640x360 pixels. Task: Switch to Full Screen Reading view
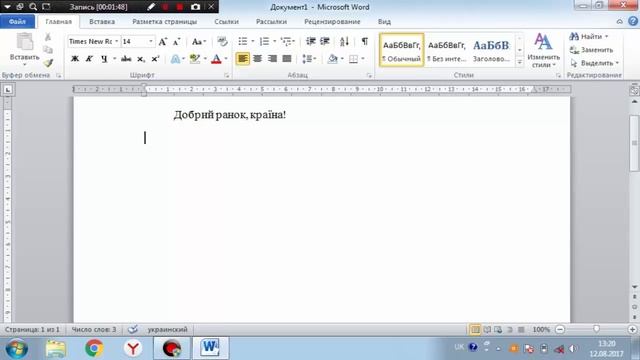[x=487, y=329]
